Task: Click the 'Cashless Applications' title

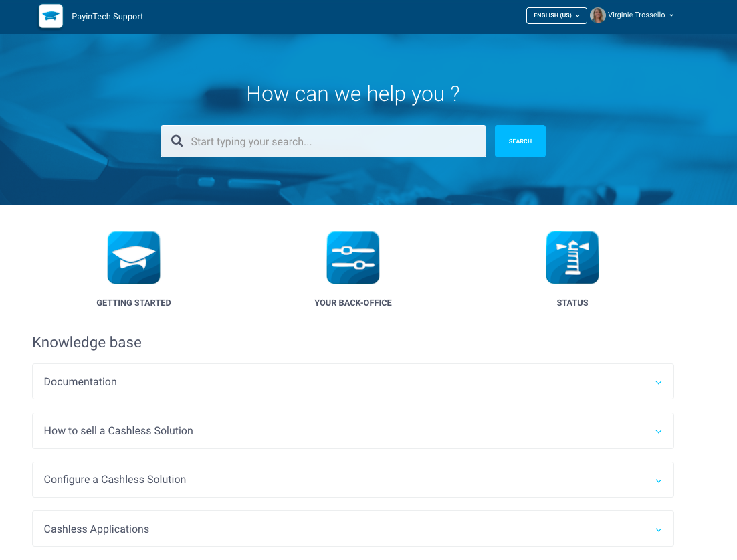Action: (96, 529)
